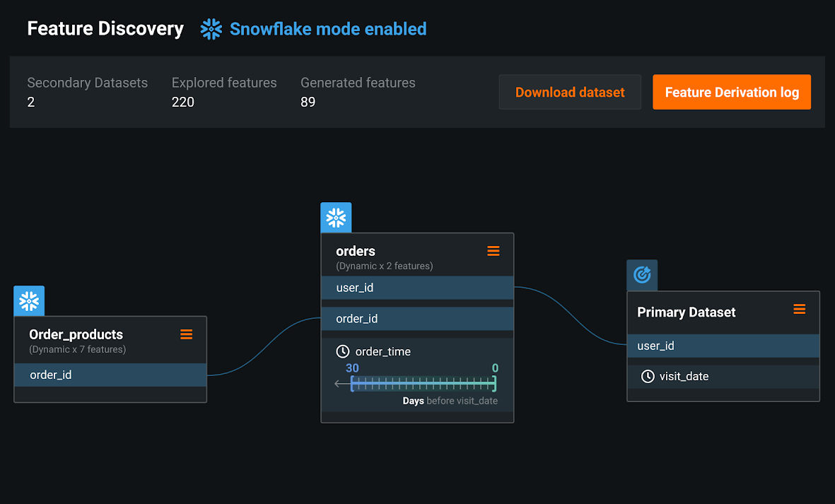Image resolution: width=835 pixels, height=504 pixels.
Task: Click the Snowflake badge above orders dataset
Action: click(x=336, y=217)
